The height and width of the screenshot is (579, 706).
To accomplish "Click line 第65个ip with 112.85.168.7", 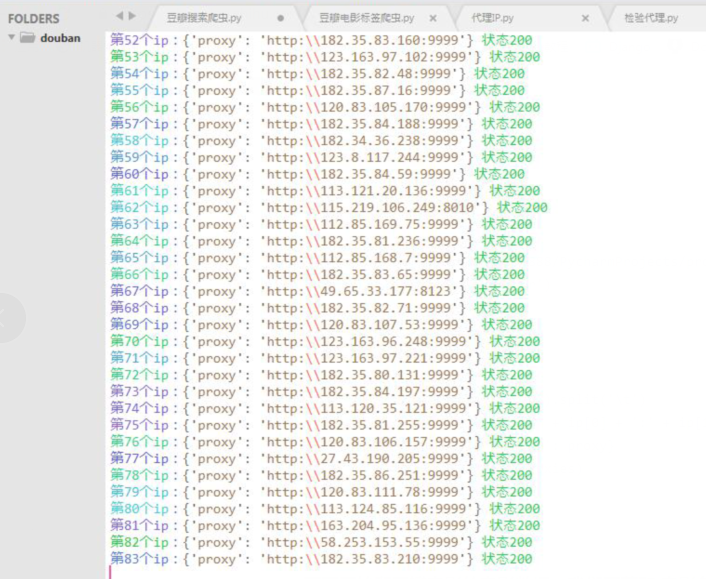I will click(x=317, y=258).
